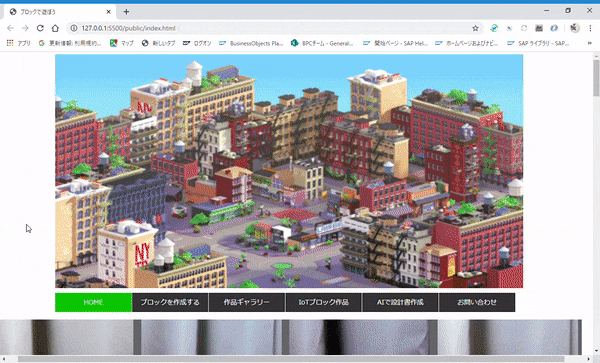Click the blue round extension icon

click(554, 28)
